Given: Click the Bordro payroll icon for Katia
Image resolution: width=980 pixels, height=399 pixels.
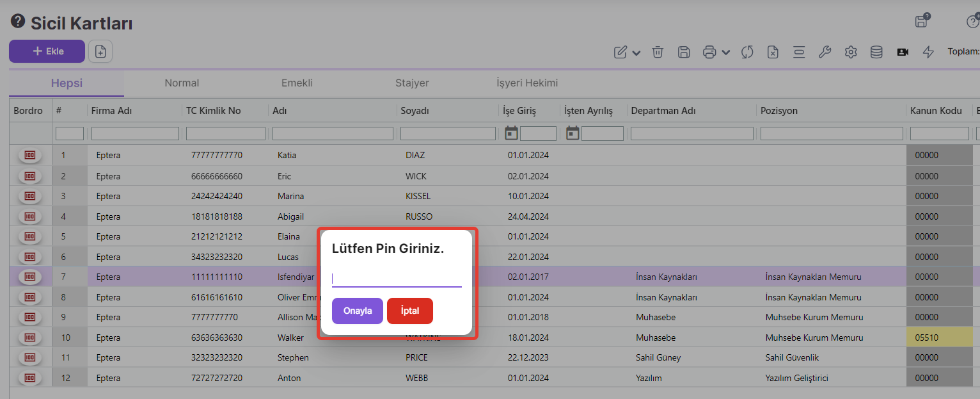Looking at the screenshot, I should (x=30, y=155).
